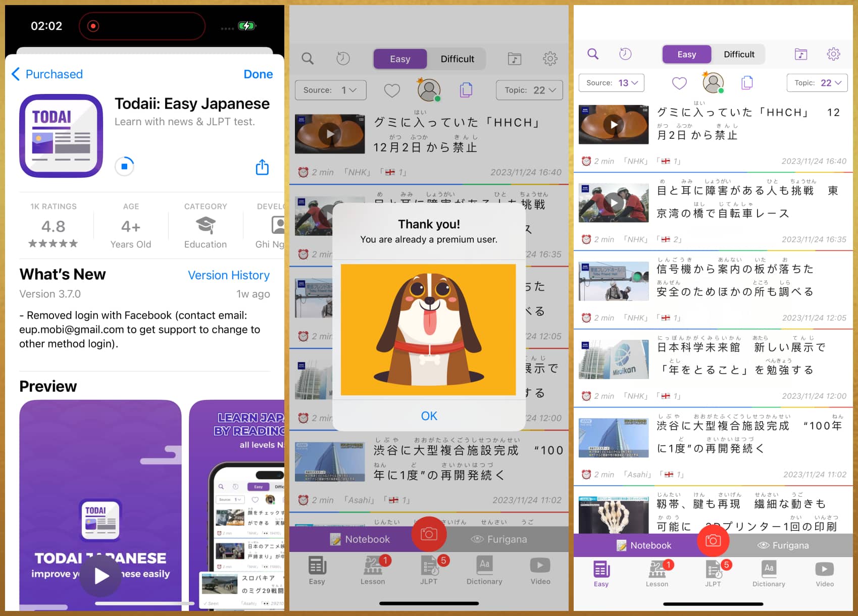
Task: Select Dictionary tab in right bottom bar
Action: point(769,574)
